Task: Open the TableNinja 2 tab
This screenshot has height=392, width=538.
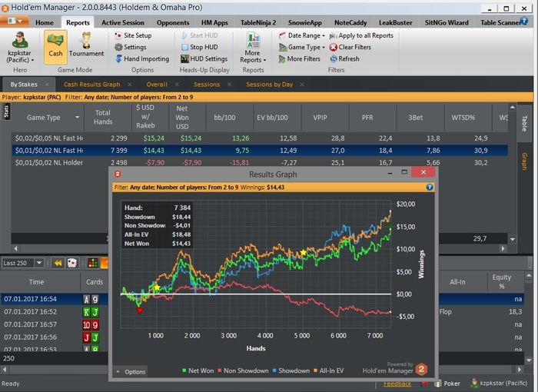Action: coord(258,22)
